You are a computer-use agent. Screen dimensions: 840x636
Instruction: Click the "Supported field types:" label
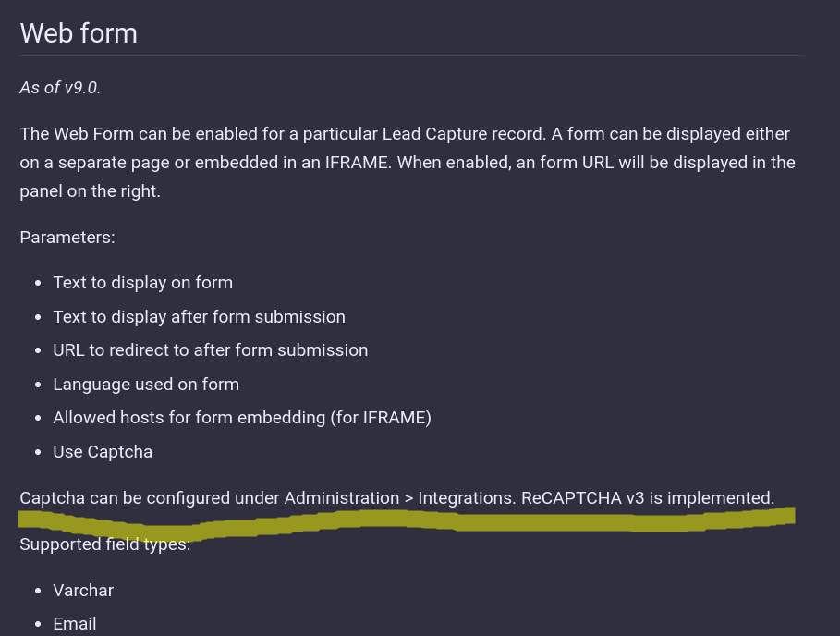pos(104,544)
